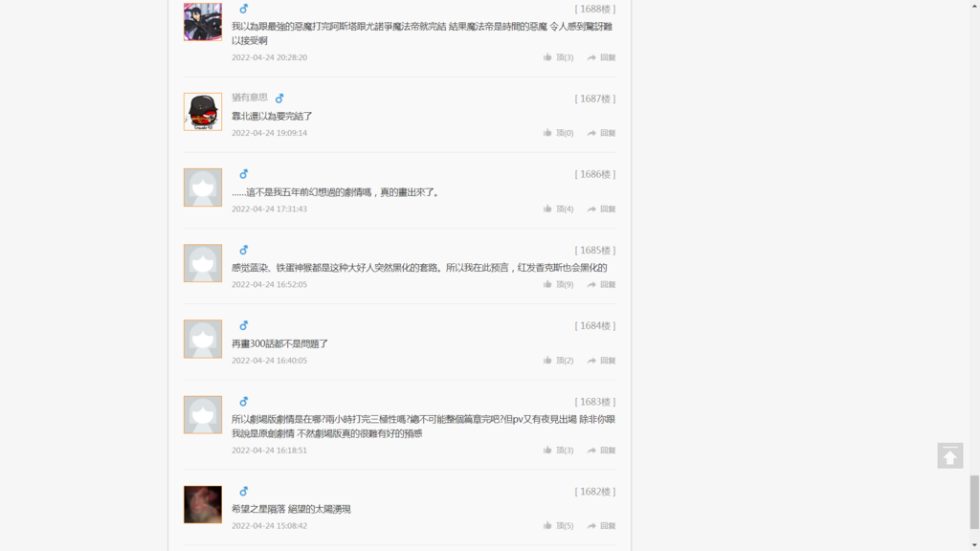Click reply arrow icon on 1686楼 comment
The width and height of the screenshot is (980, 551).
(x=591, y=209)
